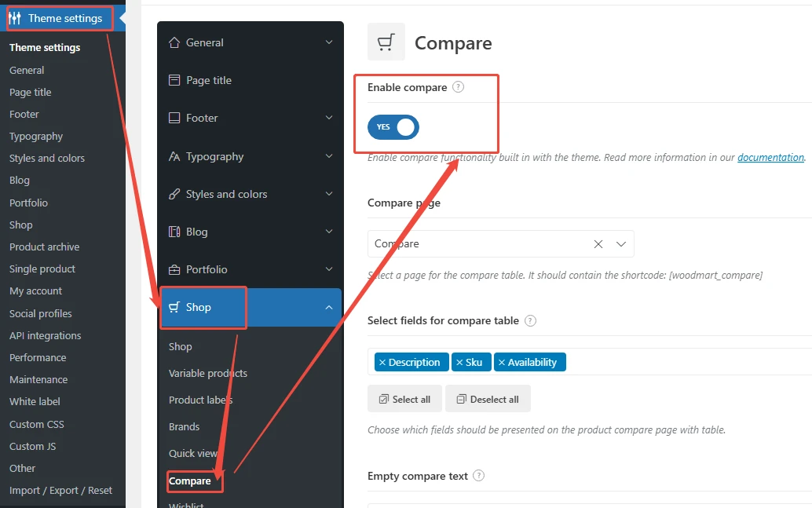Toggle the Enable compare switch
812x508 pixels.
pos(393,126)
